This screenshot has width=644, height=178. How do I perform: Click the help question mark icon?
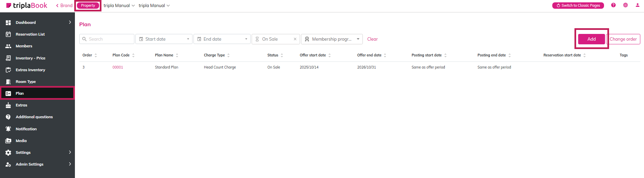(613, 5)
